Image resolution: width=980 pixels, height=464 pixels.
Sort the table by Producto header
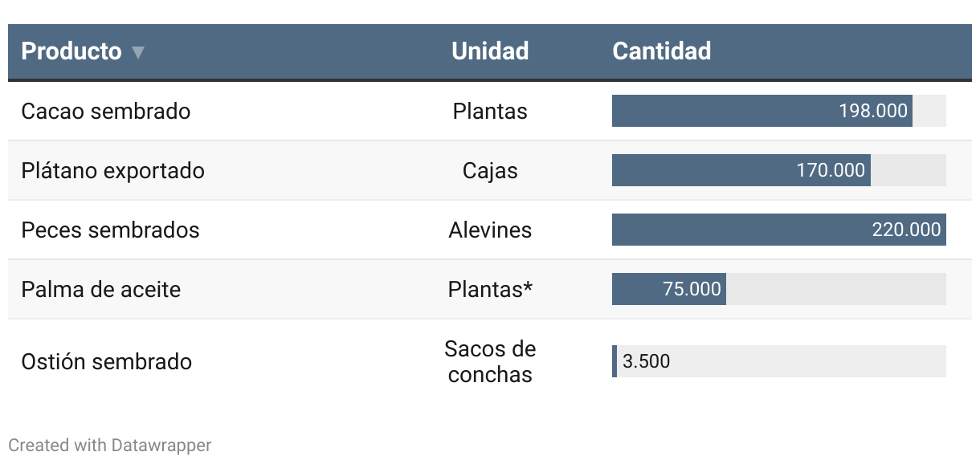coord(71,51)
